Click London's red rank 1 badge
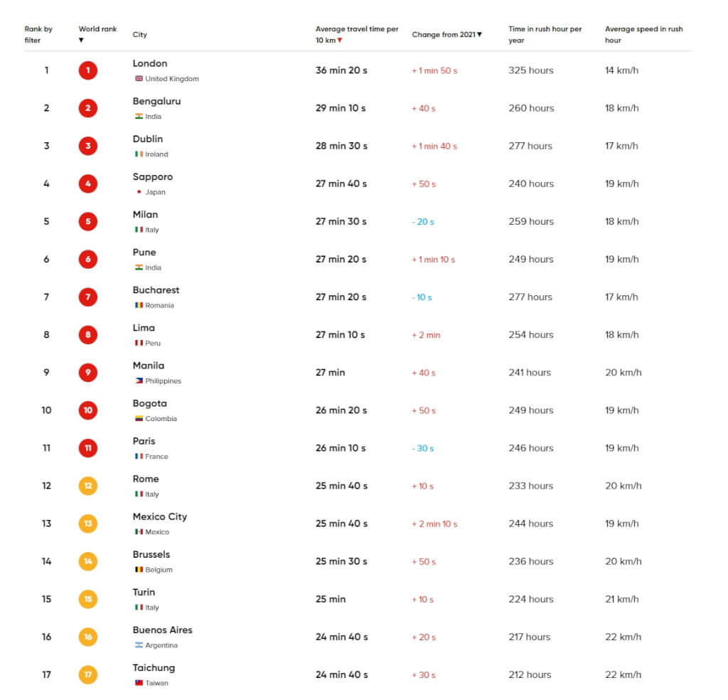 88,70
